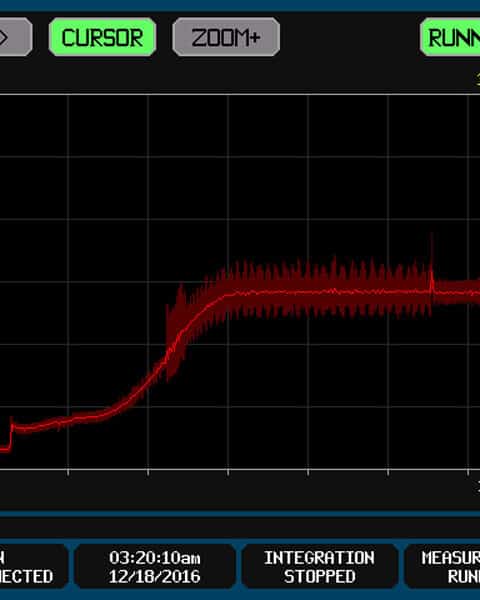The image size is (480, 600).
Task: Click the tall spike on the red trace
Action: coord(432,260)
